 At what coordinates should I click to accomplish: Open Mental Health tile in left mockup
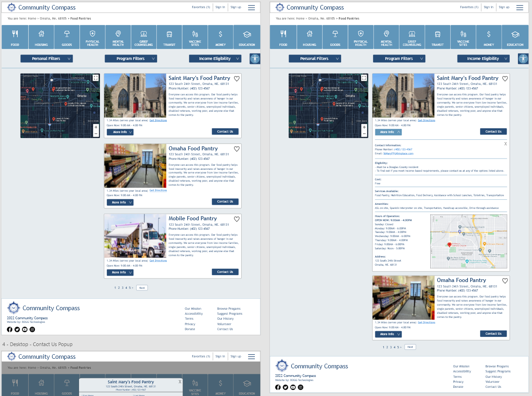pos(118,37)
